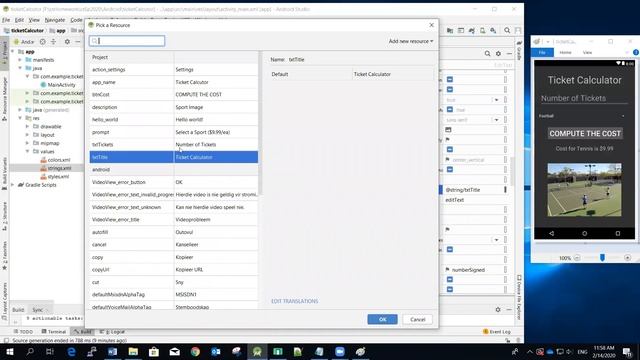This screenshot has height=360, width=640.
Task: Click the Chrome icon in the taskbar
Action: tap(195, 352)
